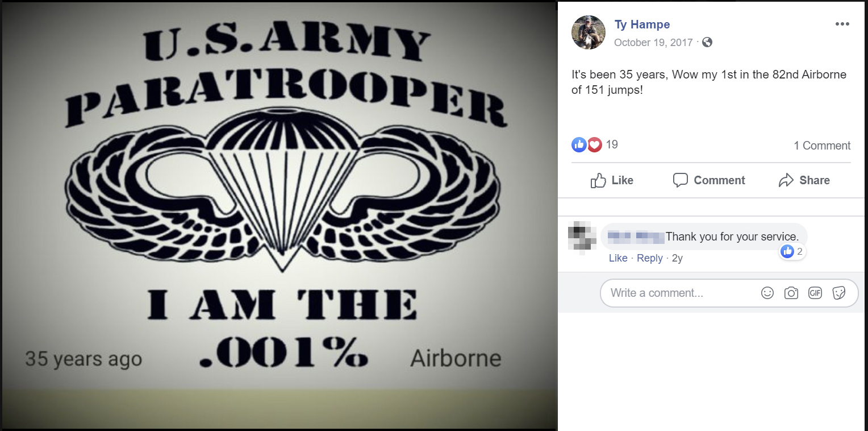The image size is (868, 431).
Task: Open the sticker picker icon
Action: 839,293
